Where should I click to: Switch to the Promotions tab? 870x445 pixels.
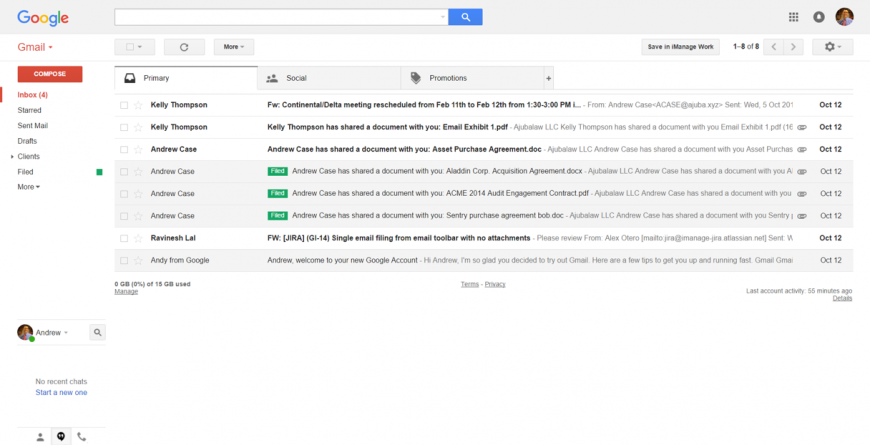[x=472, y=78]
